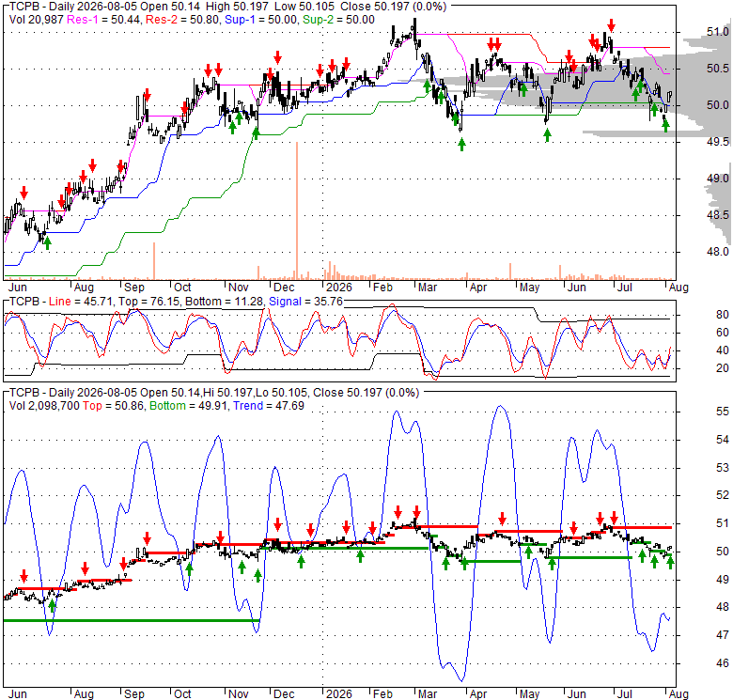The width and height of the screenshot is (733, 700).
Task: Click the 'Res-1 = 50.44' label in top chart
Action: pyautogui.click(x=104, y=20)
